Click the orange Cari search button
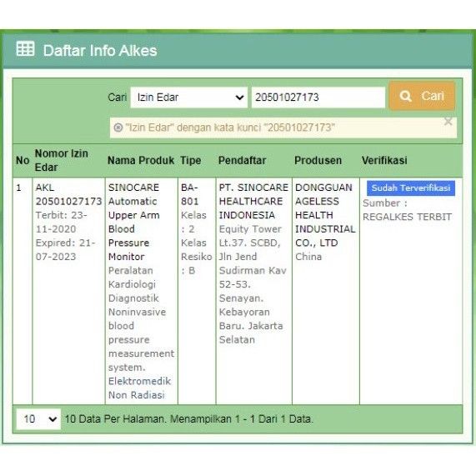The height and width of the screenshot is (476, 476). tap(422, 96)
